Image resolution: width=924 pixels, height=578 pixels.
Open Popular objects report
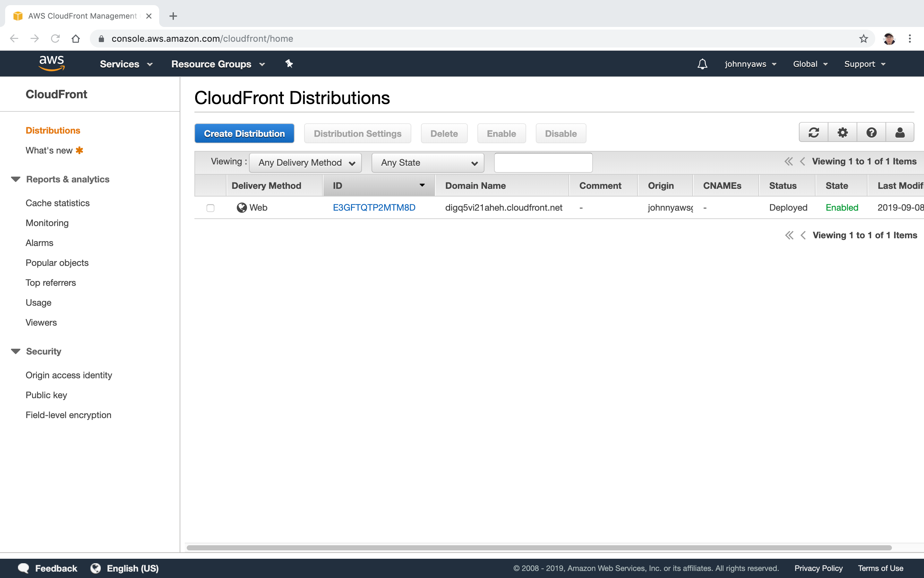[x=57, y=263]
